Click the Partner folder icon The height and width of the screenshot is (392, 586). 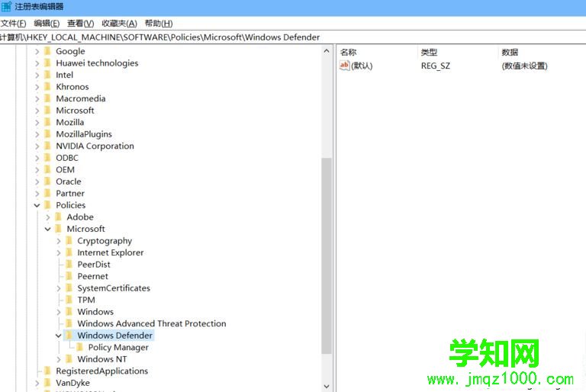pyautogui.click(x=47, y=193)
